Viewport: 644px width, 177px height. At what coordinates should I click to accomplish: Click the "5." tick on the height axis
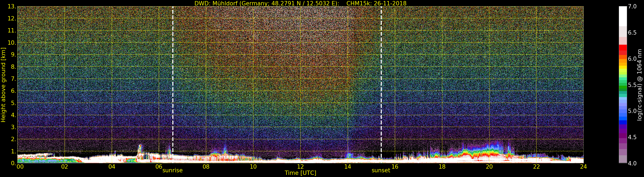[13, 103]
